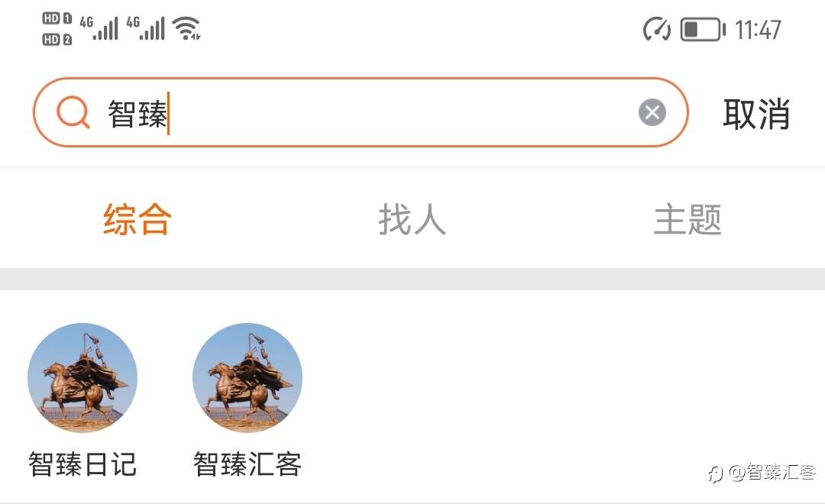
Task: Tap the second 4G signal bars
Action: tap(145, 28)
